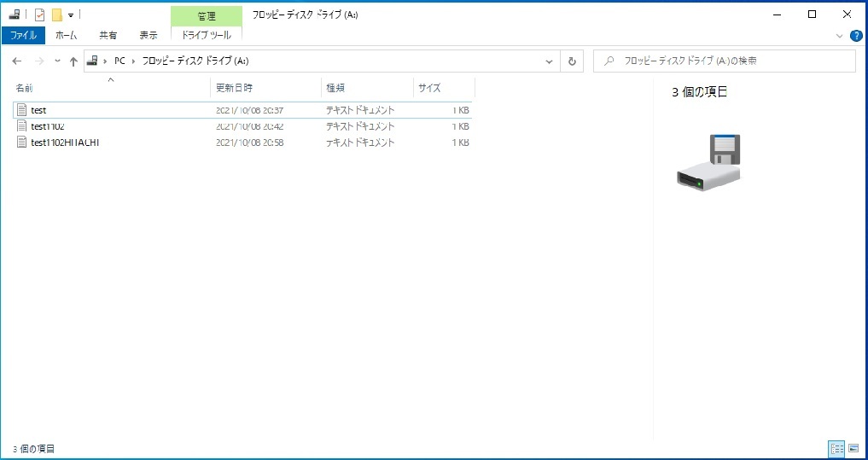The width and height of the screenshot is (868, 460).
Task: Click the drive icon in the address bar
Action: coord(92,61)
